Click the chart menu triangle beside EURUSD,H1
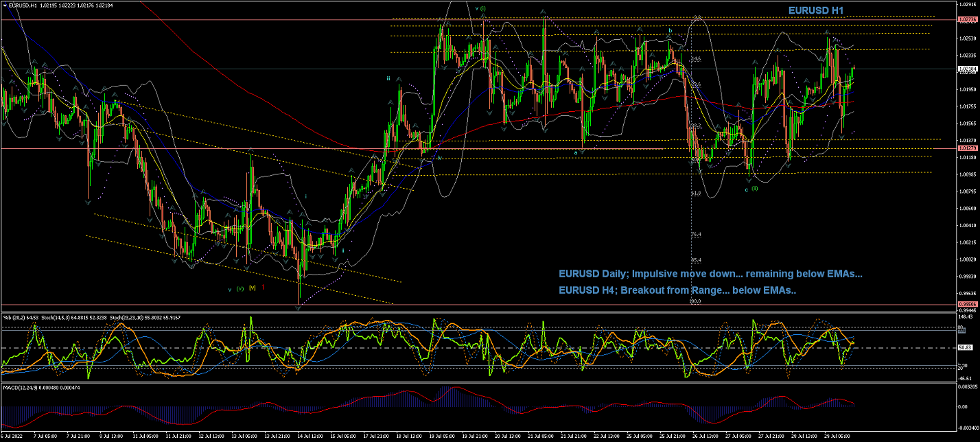This screenshot has height=442, width=980. (x=5, y=5)
